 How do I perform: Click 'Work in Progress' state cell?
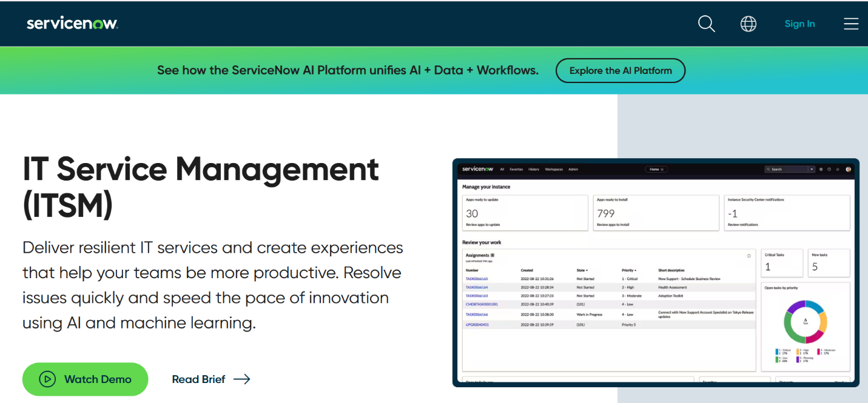click(588, 315)
